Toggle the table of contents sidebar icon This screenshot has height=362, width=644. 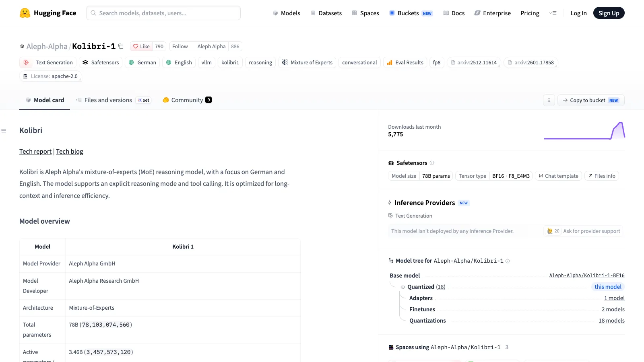tap(4, 131)
